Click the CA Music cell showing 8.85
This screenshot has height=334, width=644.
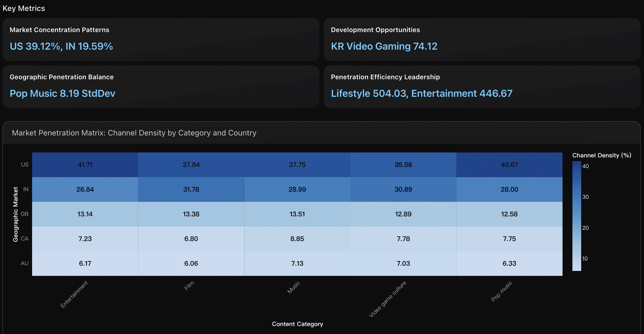pos(298,239)
